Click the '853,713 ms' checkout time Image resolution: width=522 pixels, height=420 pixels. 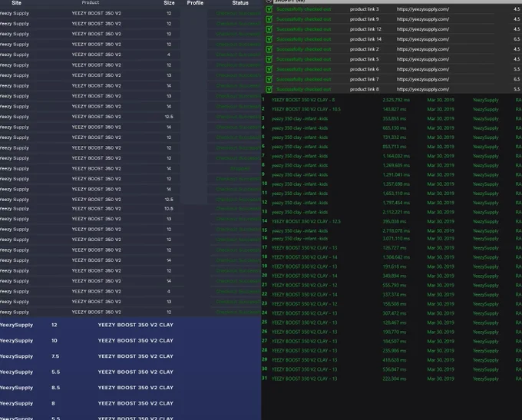pyautogui.click(x=394, y=147)
